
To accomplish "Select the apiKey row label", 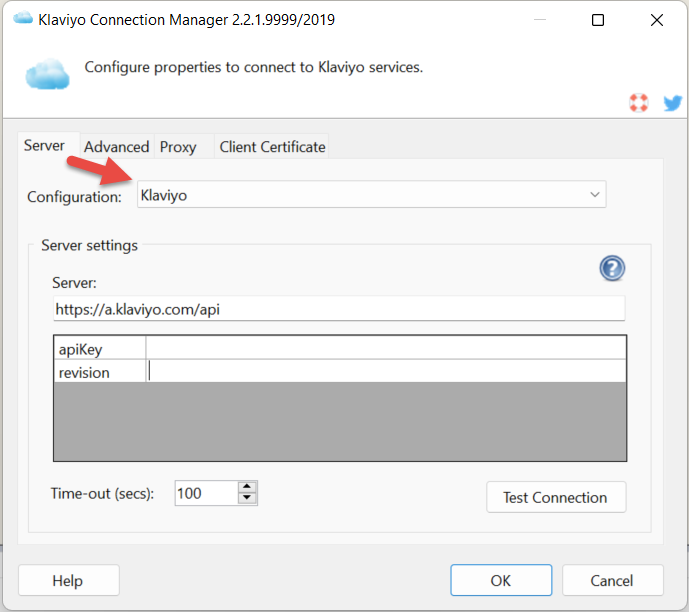I will [x=100, y=349].
